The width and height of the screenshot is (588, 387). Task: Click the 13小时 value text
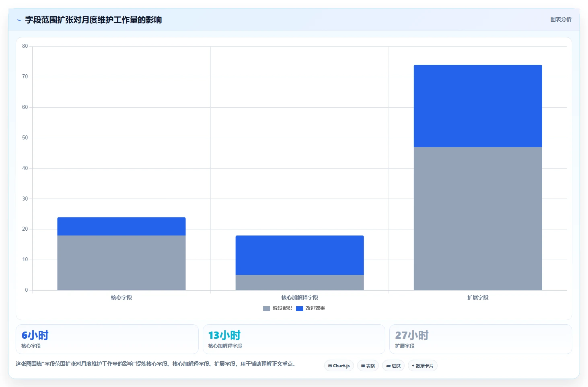224,335
